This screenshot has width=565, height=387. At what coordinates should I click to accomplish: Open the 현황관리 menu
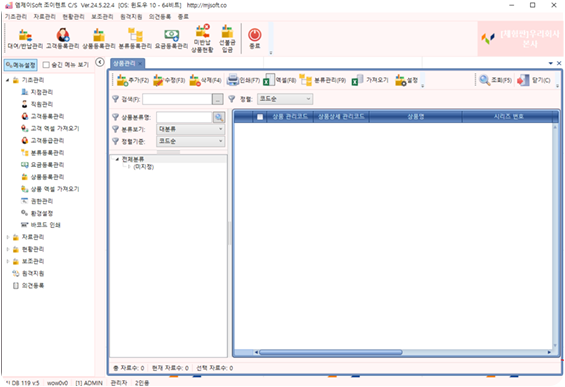(x=73, y=17)
